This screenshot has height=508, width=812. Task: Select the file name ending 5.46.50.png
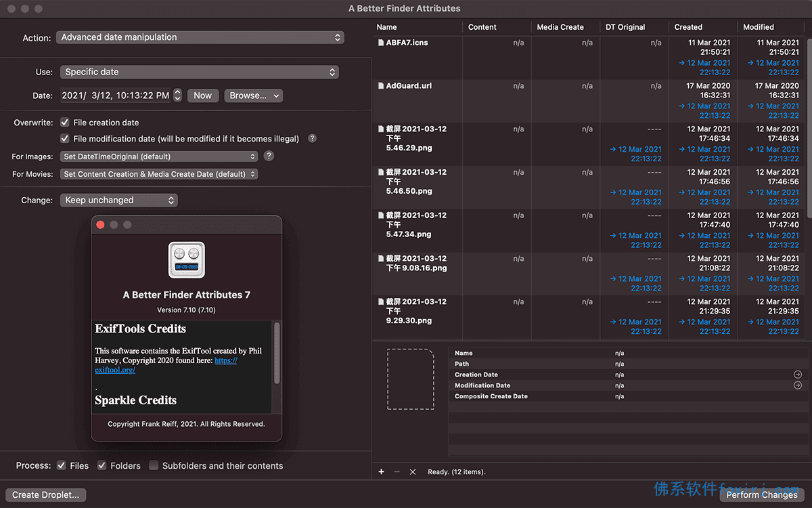(x=416, y=182)
